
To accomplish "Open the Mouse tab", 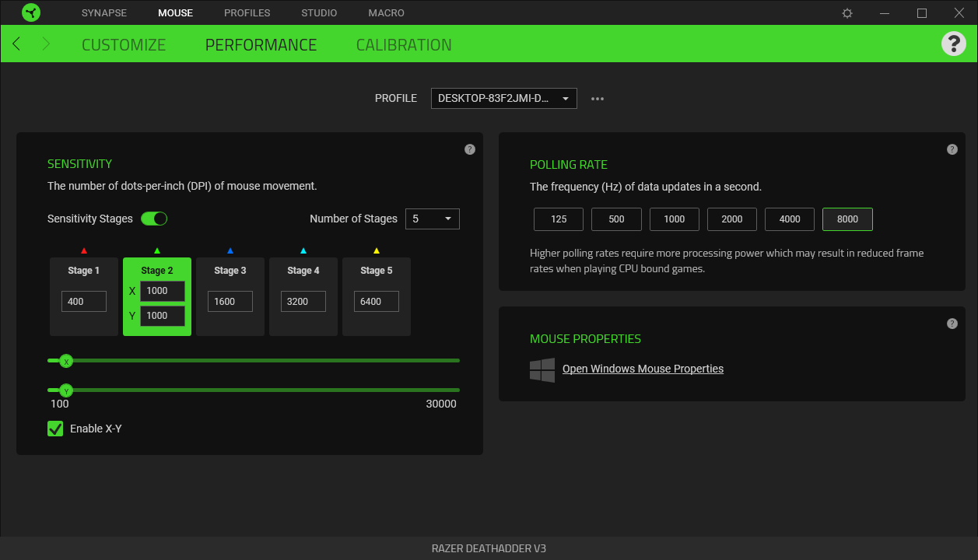I will tap(175, 13).
